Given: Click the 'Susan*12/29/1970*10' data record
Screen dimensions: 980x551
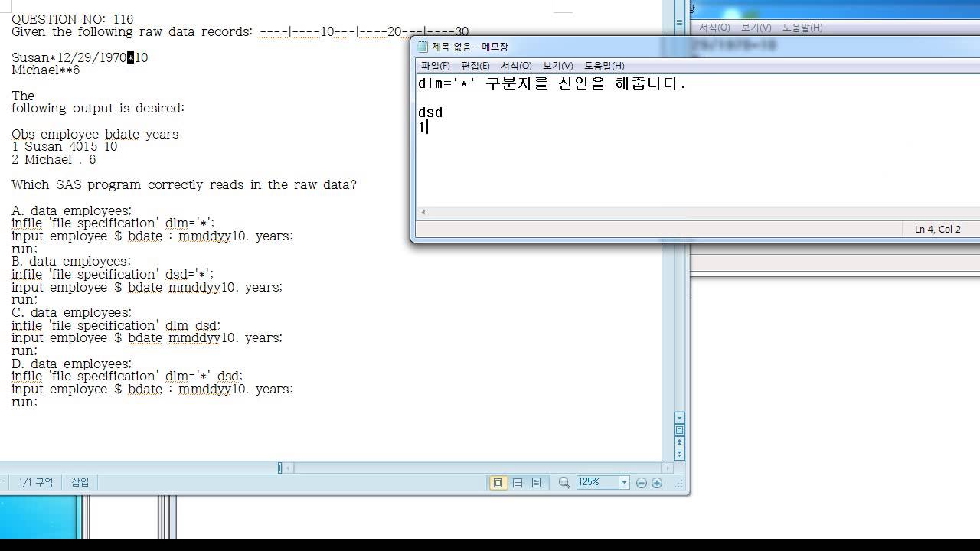Looking at the screenshot, I should click(x=80, y=57).
